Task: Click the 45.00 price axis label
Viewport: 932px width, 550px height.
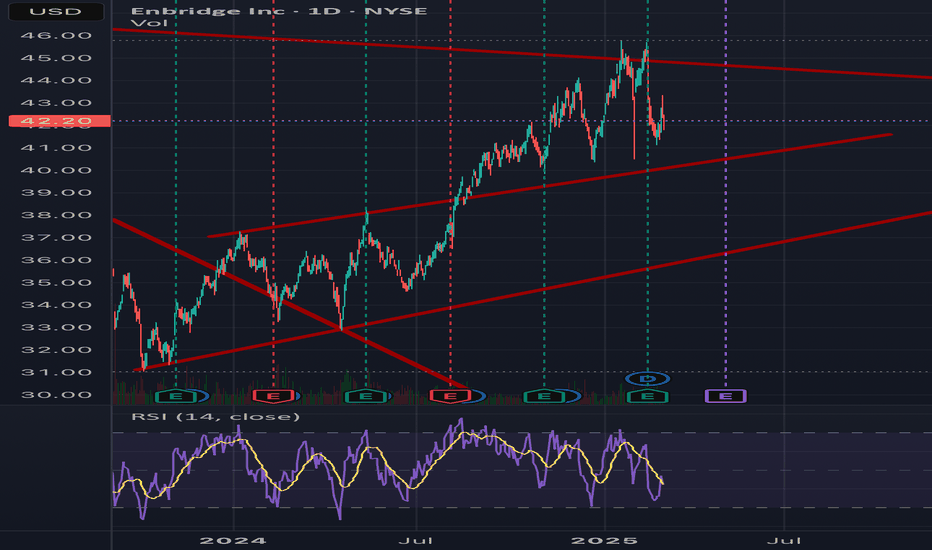Action: coord(56,58)
